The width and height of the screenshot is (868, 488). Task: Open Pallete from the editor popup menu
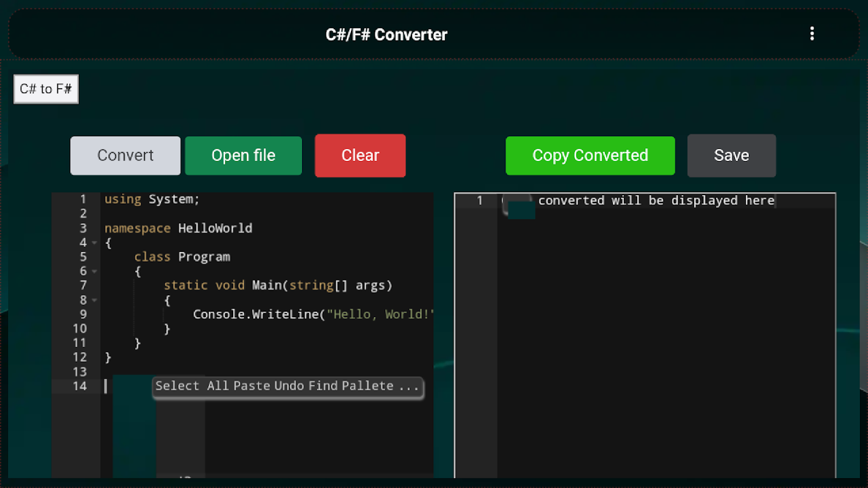click(x=367, y=386)
